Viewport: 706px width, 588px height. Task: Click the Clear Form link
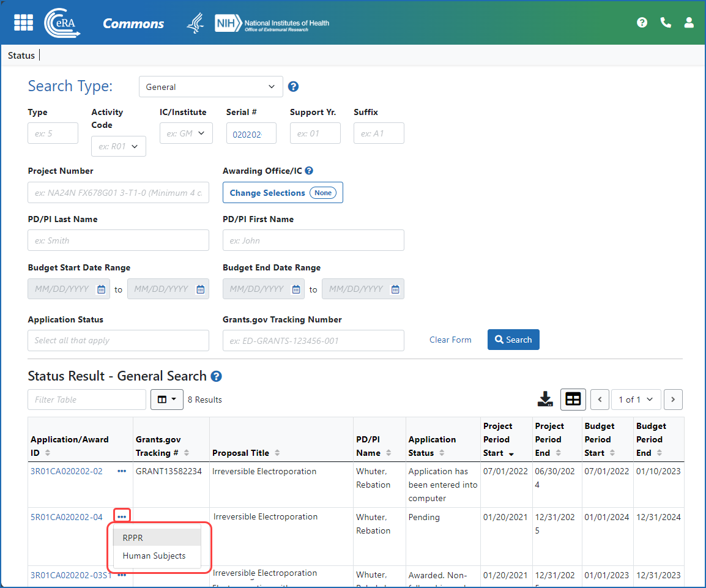point(450,340)
